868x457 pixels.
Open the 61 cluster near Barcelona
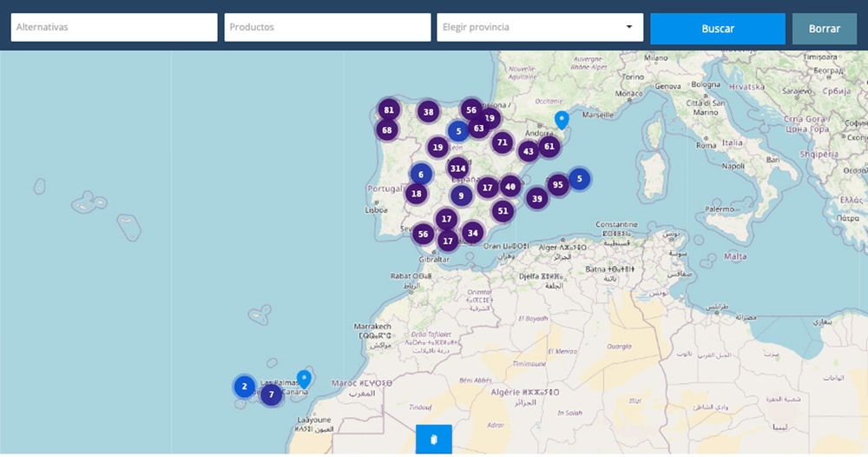[x=549, y=147]
